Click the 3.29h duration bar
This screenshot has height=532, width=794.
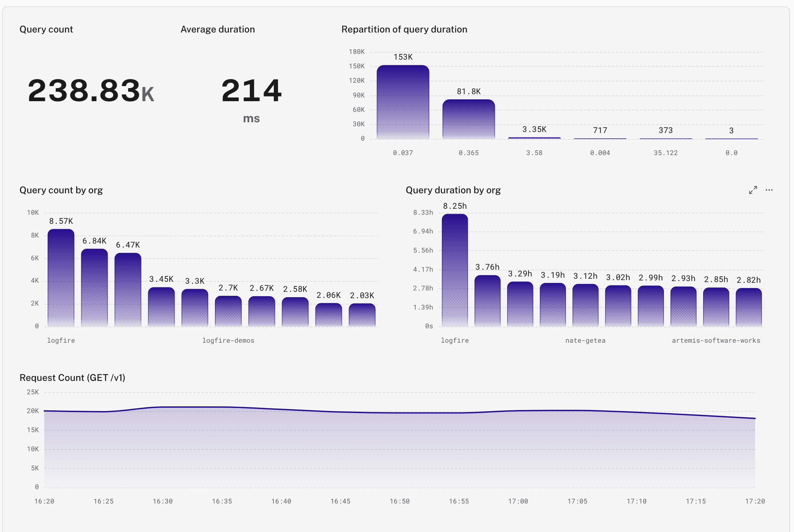[x=520, y=304]
